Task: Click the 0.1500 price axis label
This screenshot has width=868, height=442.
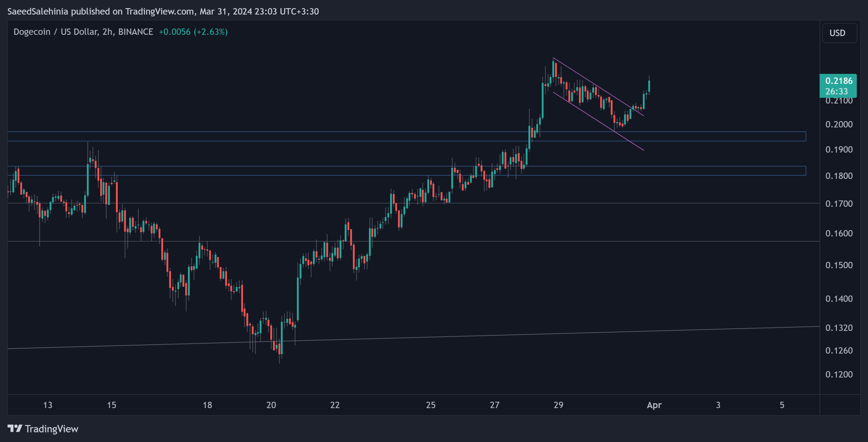Action: coord(839,265)
